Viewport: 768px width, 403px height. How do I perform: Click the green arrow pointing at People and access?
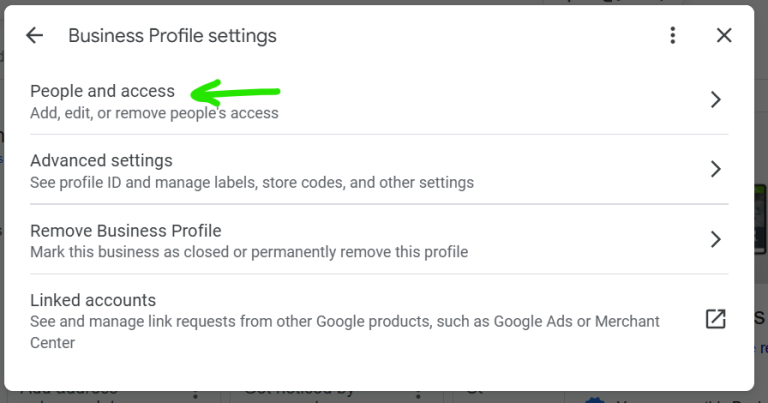click(x=235, y=93)
